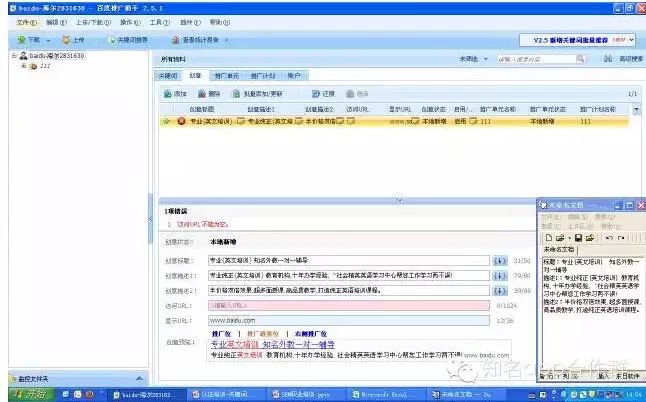Switch to the 关键词 tab
Image resolution: width=646 pixels, height=402 pixels.
pos(168,76)
